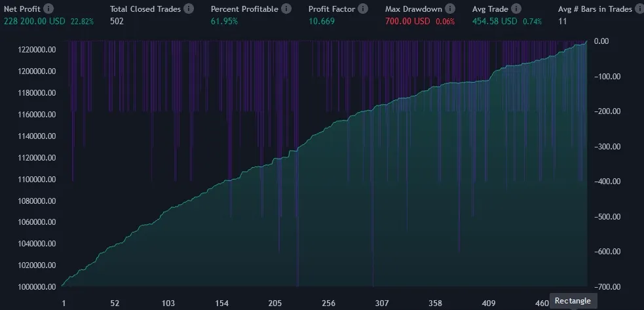Click the Profit Factor value 10.669
This screenshot has height=310, width=644.
(322, 21)
